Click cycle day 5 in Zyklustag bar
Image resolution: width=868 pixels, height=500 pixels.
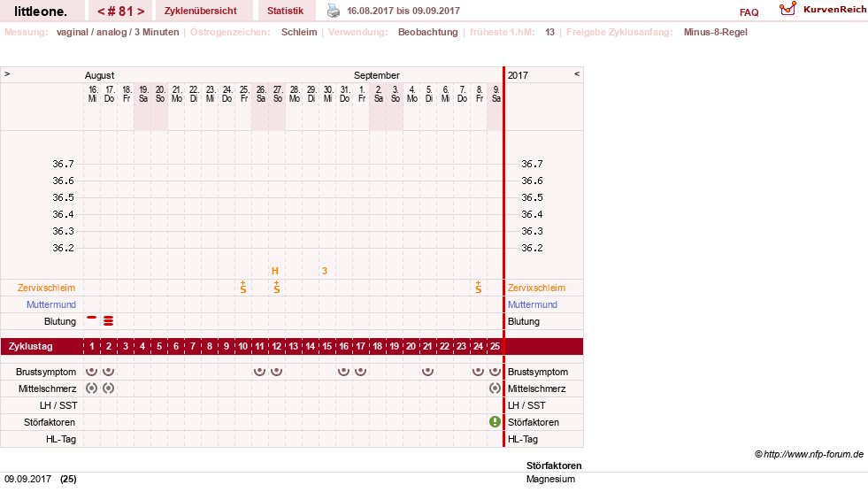159,346
